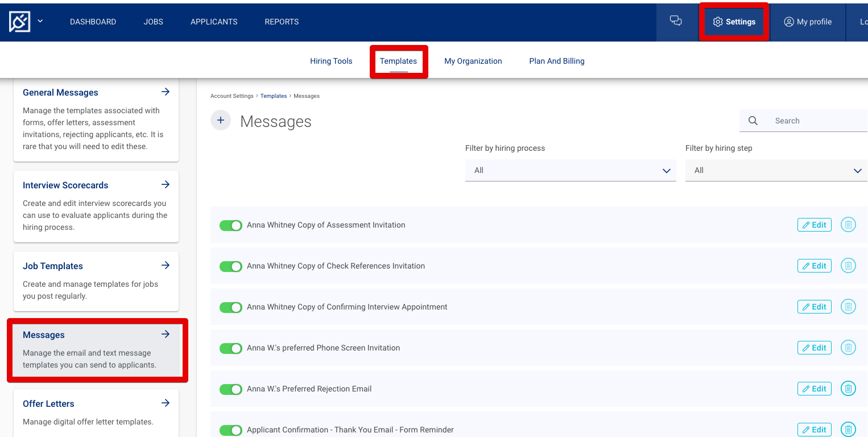The image size is (868, 437).
Task: Click the plus icon to add message template
Action: (221, 121)
